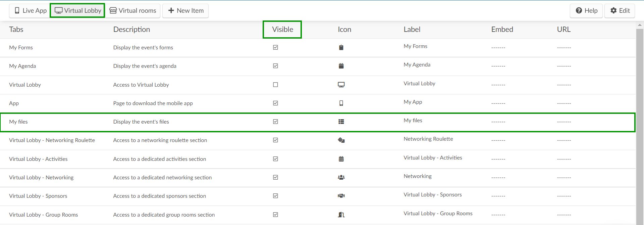Viewport: 644px width, 225px height.
Task: Click 'Page to download the mobile app' description
Action: coord(153,103)
